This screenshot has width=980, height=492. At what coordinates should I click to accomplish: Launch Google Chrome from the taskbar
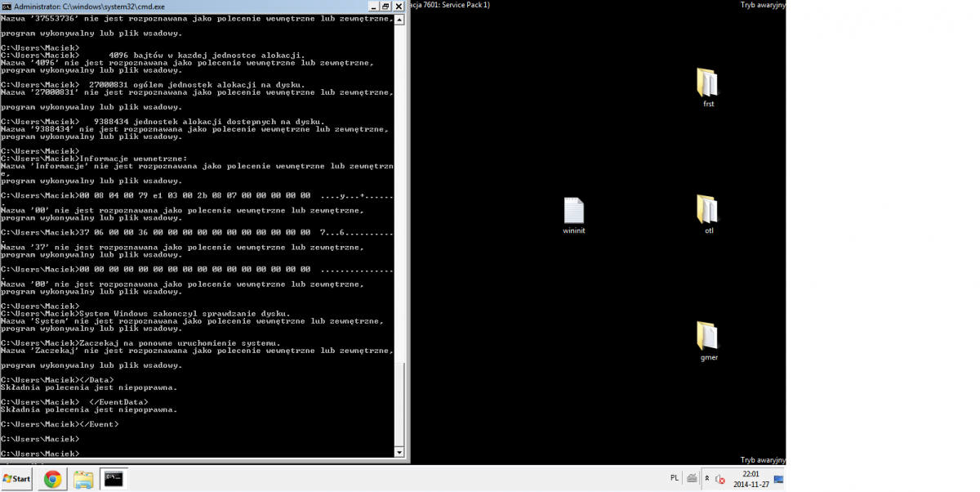[53, 479]
